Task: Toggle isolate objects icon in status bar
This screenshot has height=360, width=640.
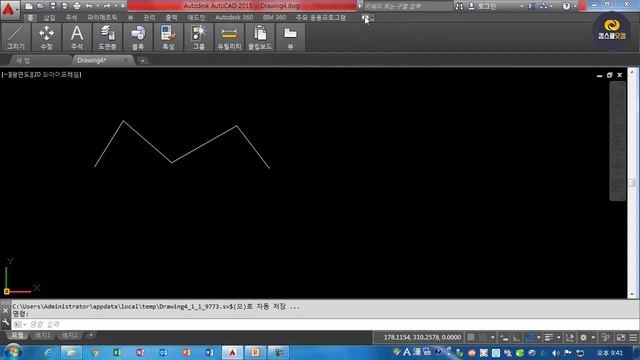Action: coord(606,338)
